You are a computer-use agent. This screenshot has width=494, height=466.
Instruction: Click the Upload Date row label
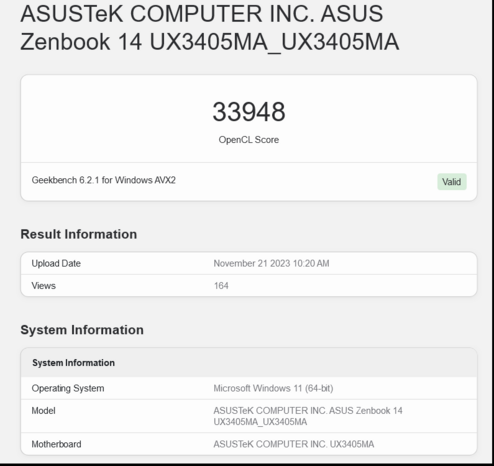click(56, 263)
